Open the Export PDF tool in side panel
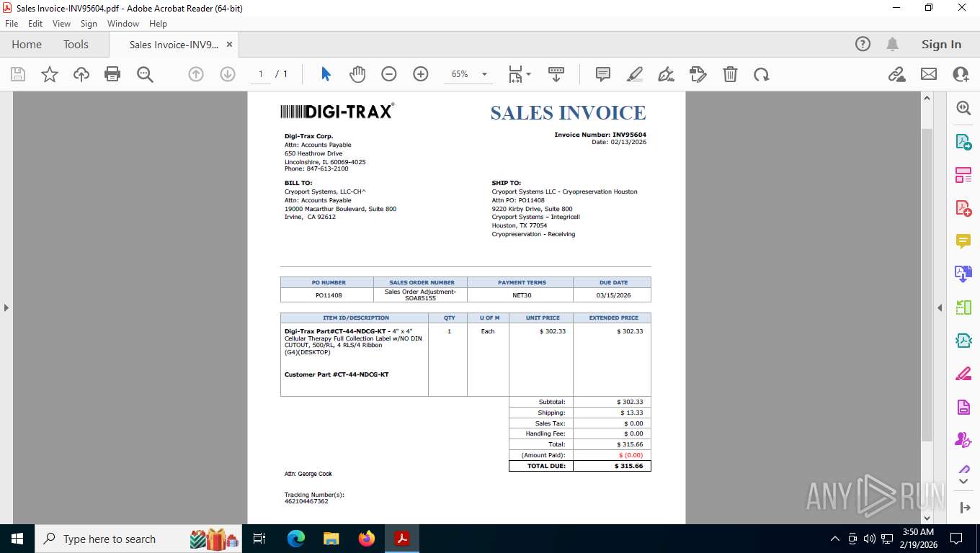This screenshot has height=553, width=980. point(963,141)
